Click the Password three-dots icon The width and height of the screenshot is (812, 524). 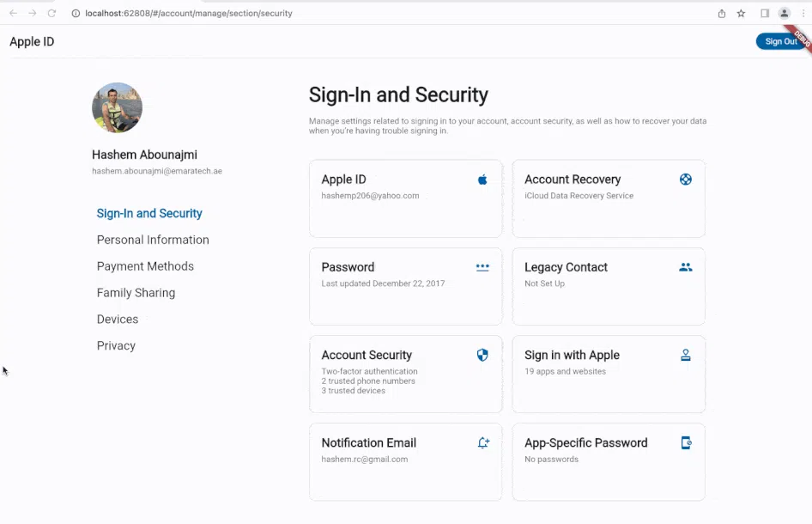482,267
